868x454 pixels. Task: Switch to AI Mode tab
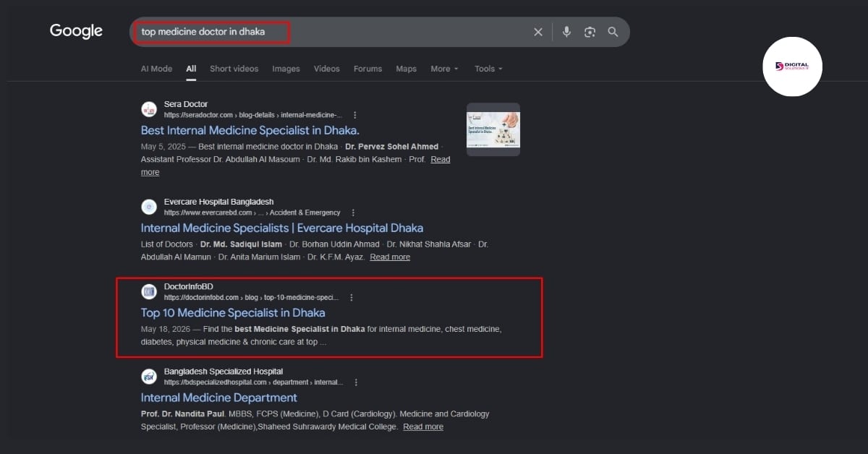pos(156,69)
